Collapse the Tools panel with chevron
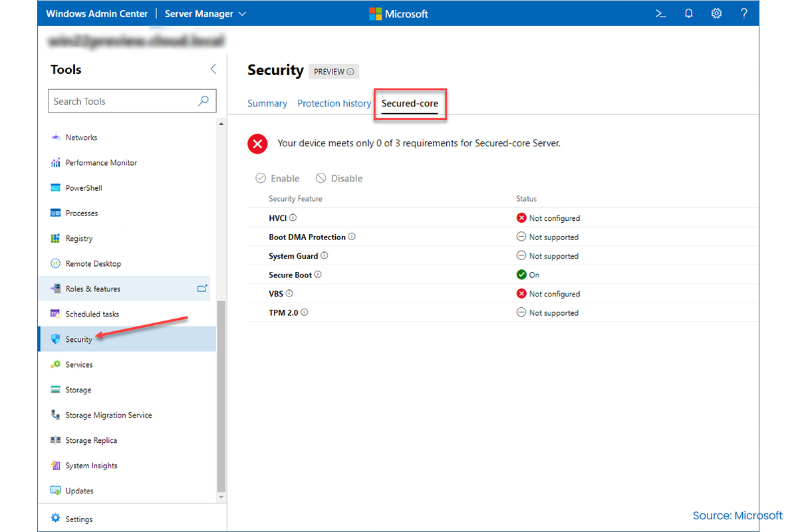This screenshot has height=532, width=798. [x=213, y=69]
